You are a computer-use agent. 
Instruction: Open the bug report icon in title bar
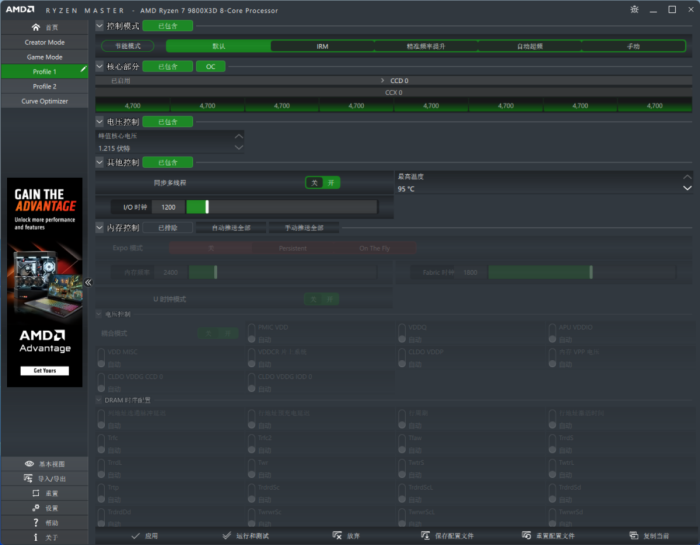coord(633,10)
